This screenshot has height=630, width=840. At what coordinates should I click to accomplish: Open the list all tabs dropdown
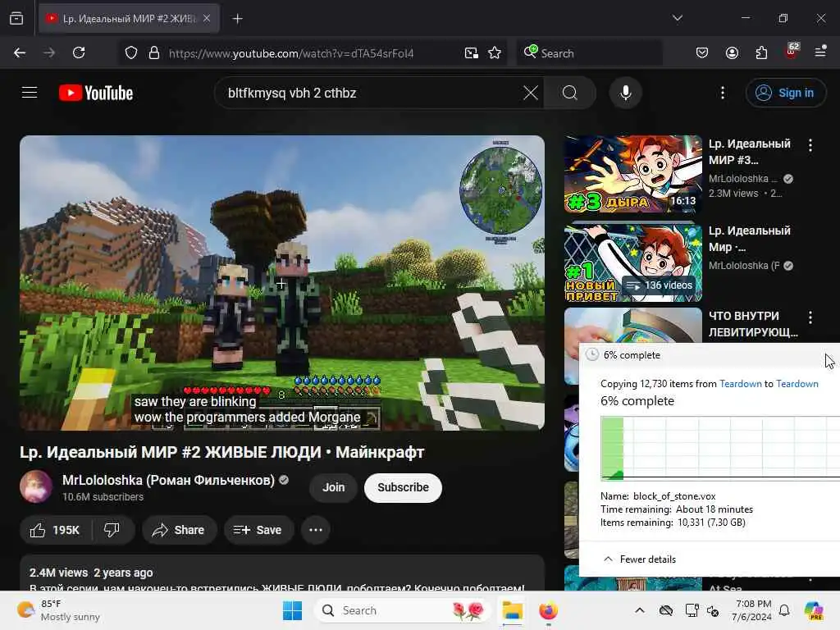pos(677,18)
